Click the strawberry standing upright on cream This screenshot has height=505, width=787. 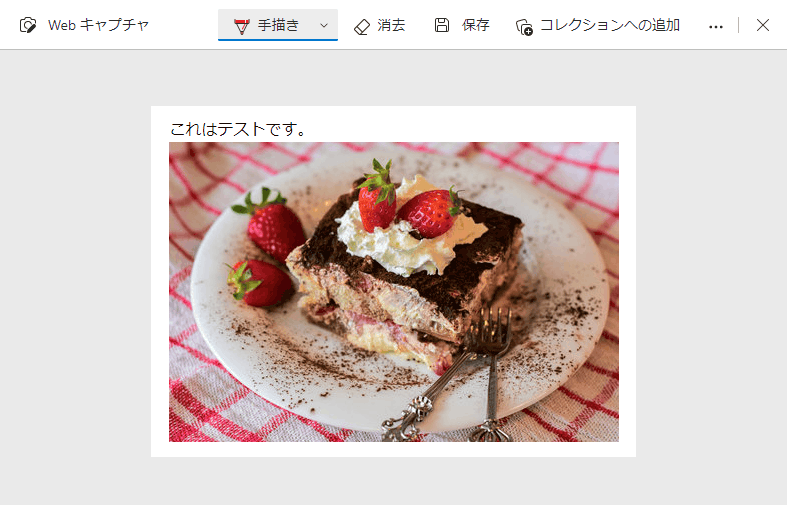click(x=377, y=198)
